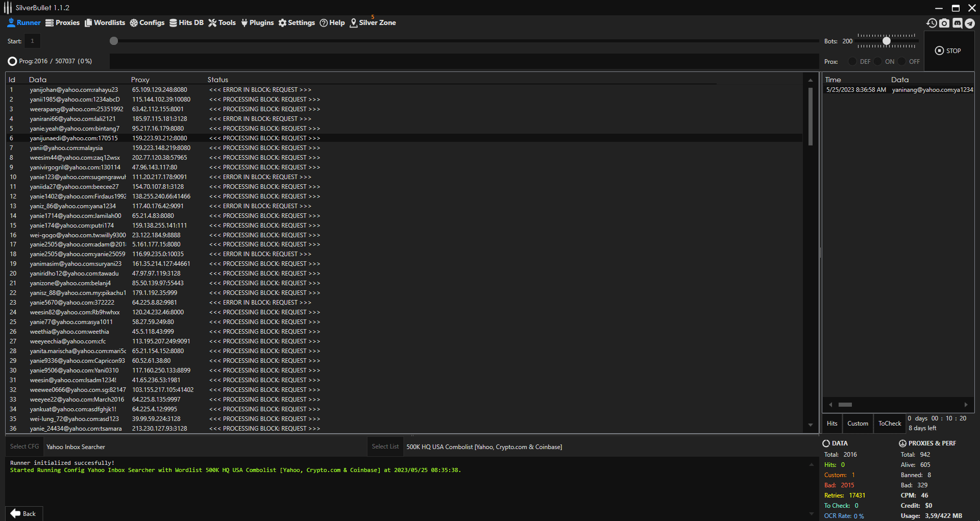Click the Bots count slider handle

point(887,41)
